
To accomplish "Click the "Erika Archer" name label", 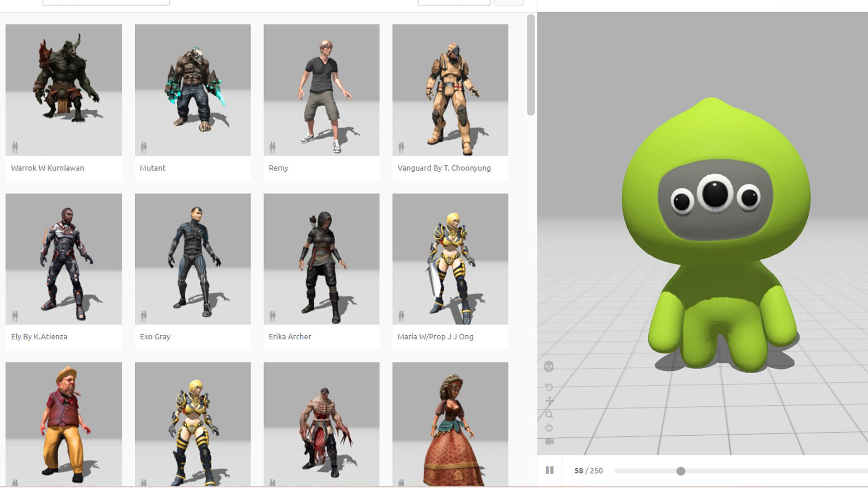I will (x=290, y=337).
